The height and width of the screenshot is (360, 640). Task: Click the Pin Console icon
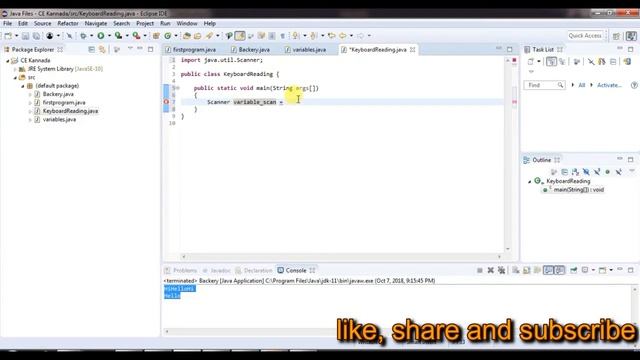point(573,270)
